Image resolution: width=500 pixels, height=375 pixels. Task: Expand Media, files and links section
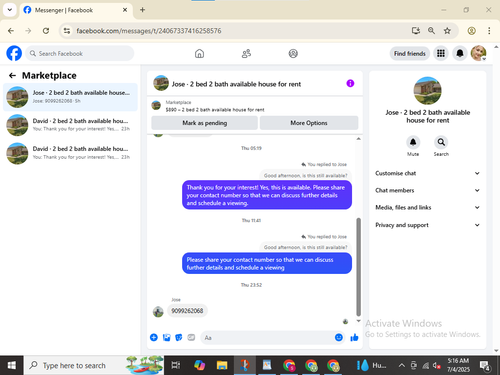(x=428, y=207)
